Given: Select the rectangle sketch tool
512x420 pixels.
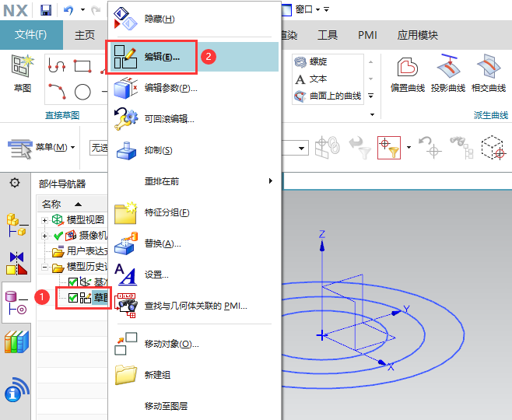Looking at the screenshot, I should pyautogui.click(x=82, y=65).
